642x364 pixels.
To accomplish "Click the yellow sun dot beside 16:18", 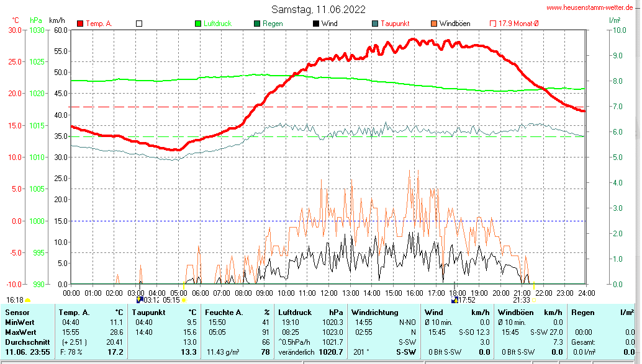I will (28, 300).
